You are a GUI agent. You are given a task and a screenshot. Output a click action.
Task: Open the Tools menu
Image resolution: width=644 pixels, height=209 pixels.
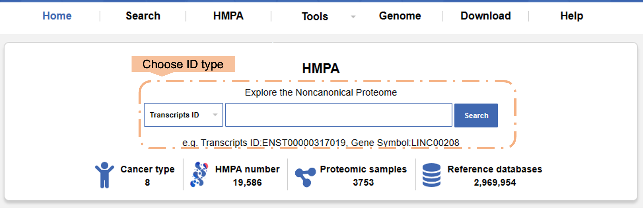point(315,16)
